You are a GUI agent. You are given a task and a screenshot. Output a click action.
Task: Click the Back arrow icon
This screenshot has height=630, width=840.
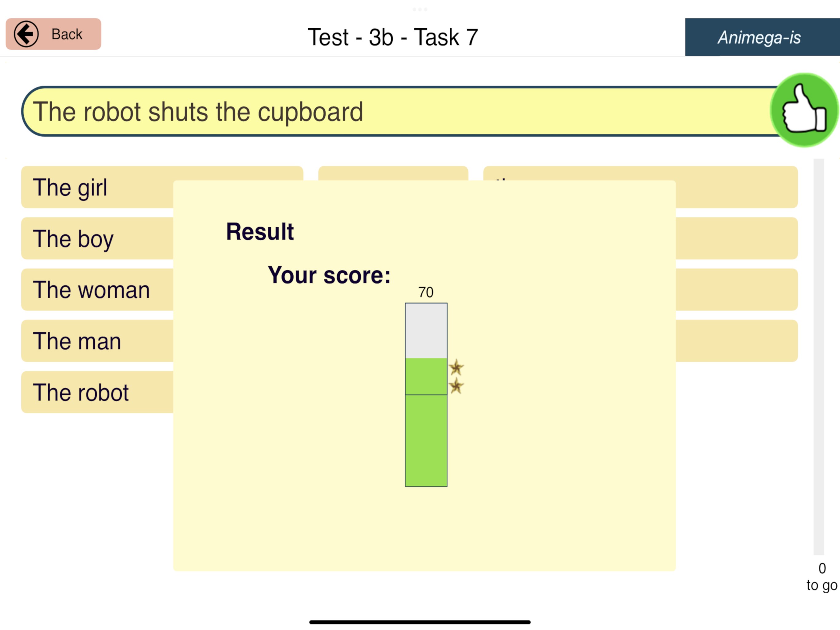tap(26, 34)
